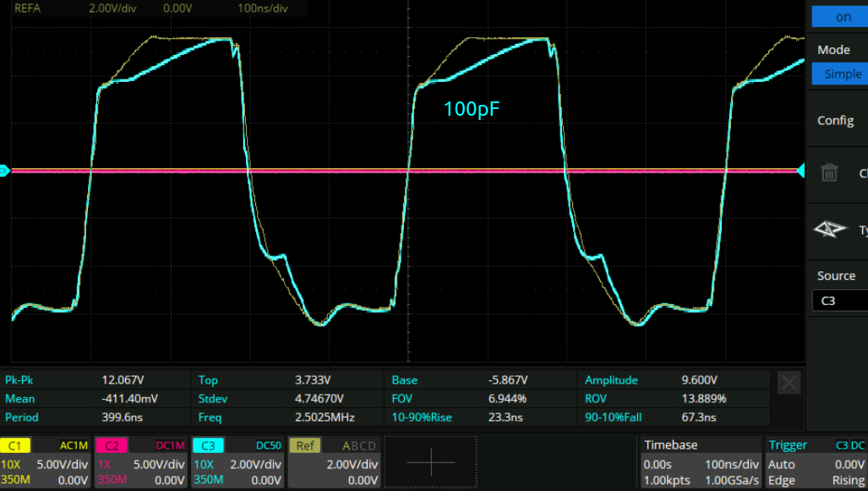Click the trigger level marker at right edge
868x491 pixels.
[800, 171]
